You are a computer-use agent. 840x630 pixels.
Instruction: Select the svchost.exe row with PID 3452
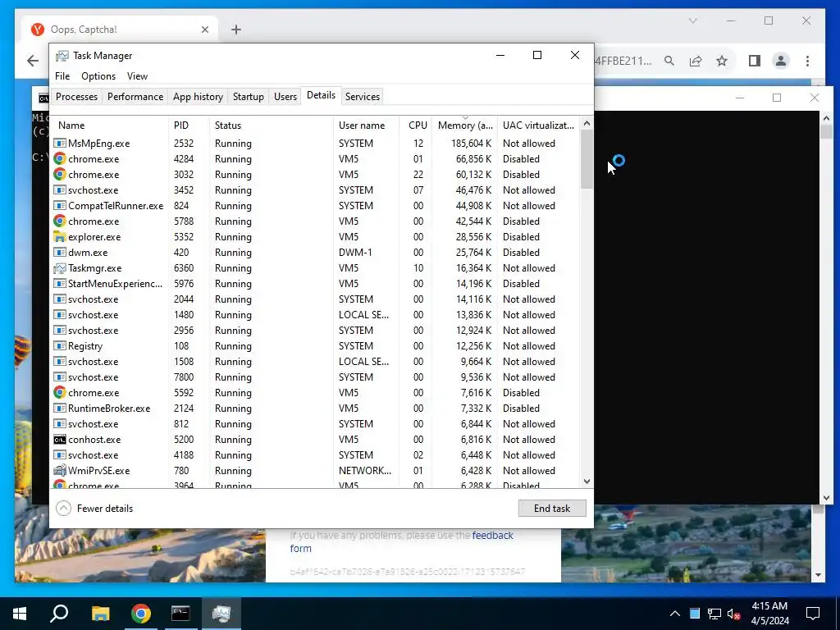pyautogui.click(x=316, y=190)
